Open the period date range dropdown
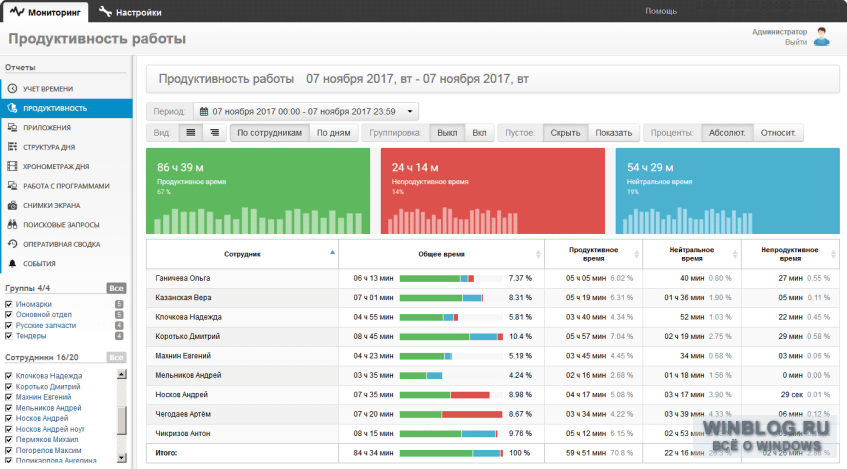Image resolution: width=847 pixels, height=469 pixels. pyautogui.click(x=306, y=111)
